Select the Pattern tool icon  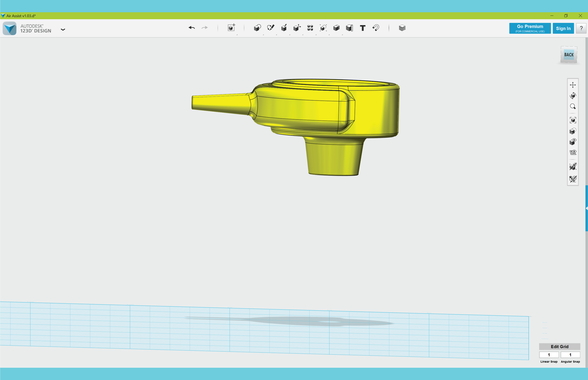click(310, 28)
